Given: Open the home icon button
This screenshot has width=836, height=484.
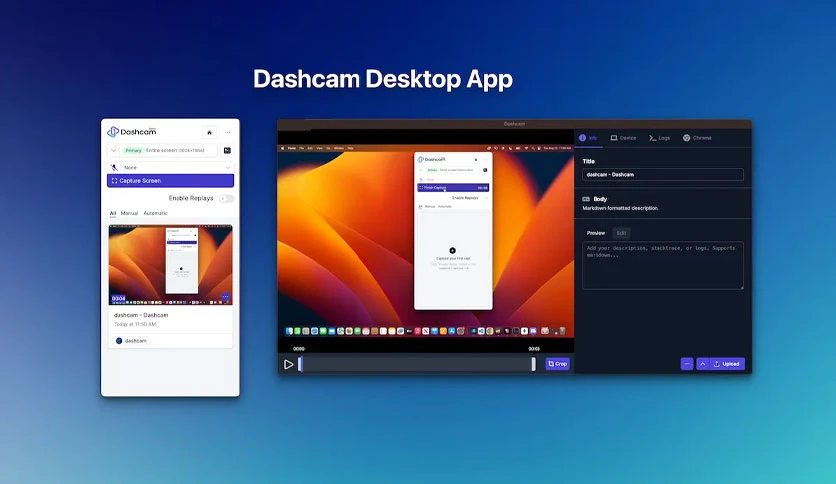Looking at the screenshot, I should tap(209, 132).
